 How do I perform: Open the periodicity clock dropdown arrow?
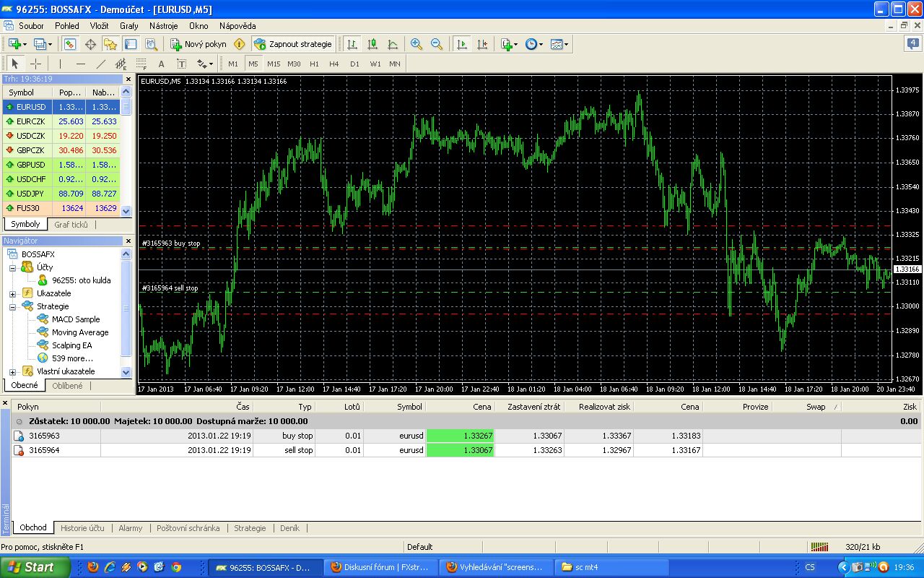click(541, 45)
